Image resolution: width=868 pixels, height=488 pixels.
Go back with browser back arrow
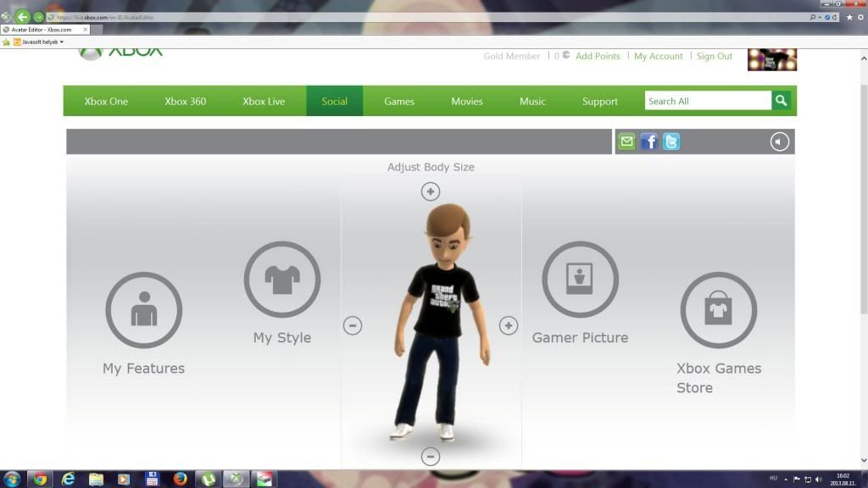pos(22,17)
